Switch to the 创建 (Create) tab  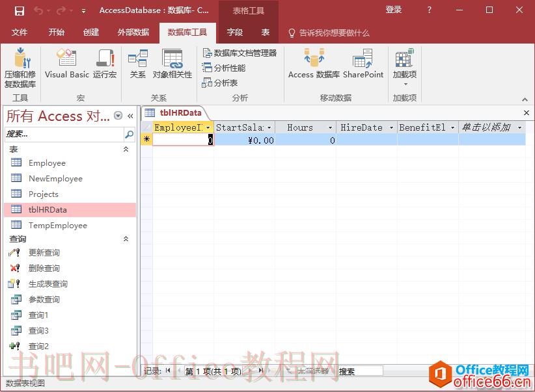coord(91,33)
